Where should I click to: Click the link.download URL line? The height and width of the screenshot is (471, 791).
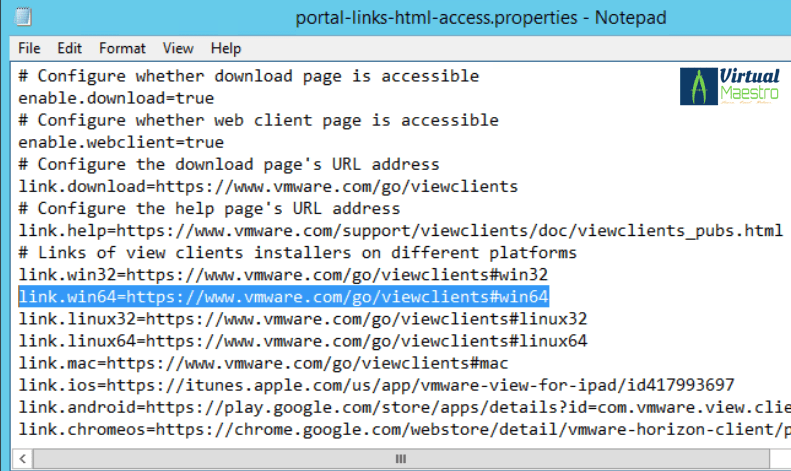pyautogui.click(x=268, y=186)
